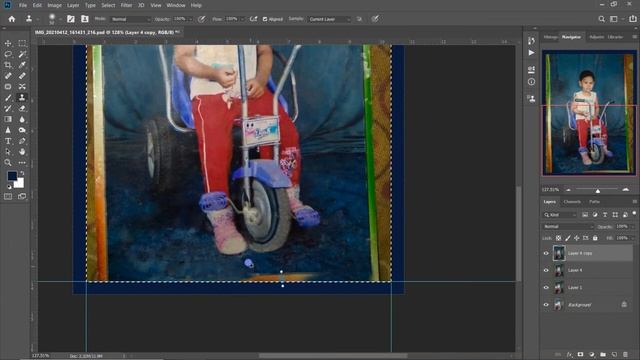The height and width of the screenshot is (360, 640).
Task: Toggle the Brush Settings panel icon
Action: [x=71, y=19]
